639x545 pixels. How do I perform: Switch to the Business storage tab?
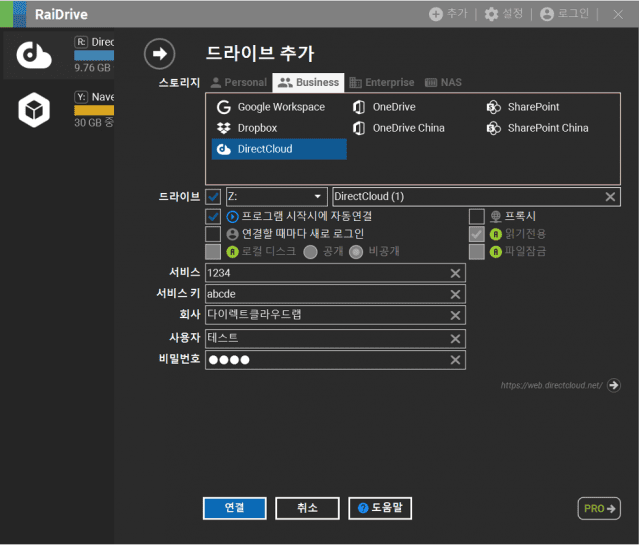[308, 82]
